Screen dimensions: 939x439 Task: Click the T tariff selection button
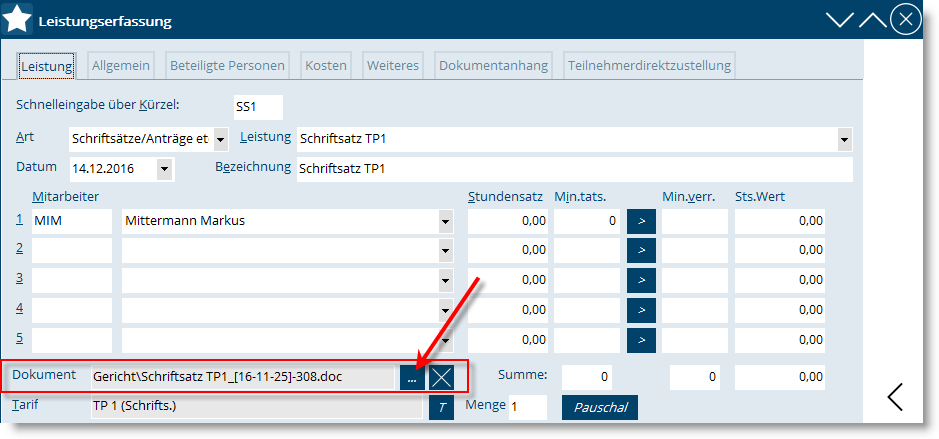[x=440, y=407]
